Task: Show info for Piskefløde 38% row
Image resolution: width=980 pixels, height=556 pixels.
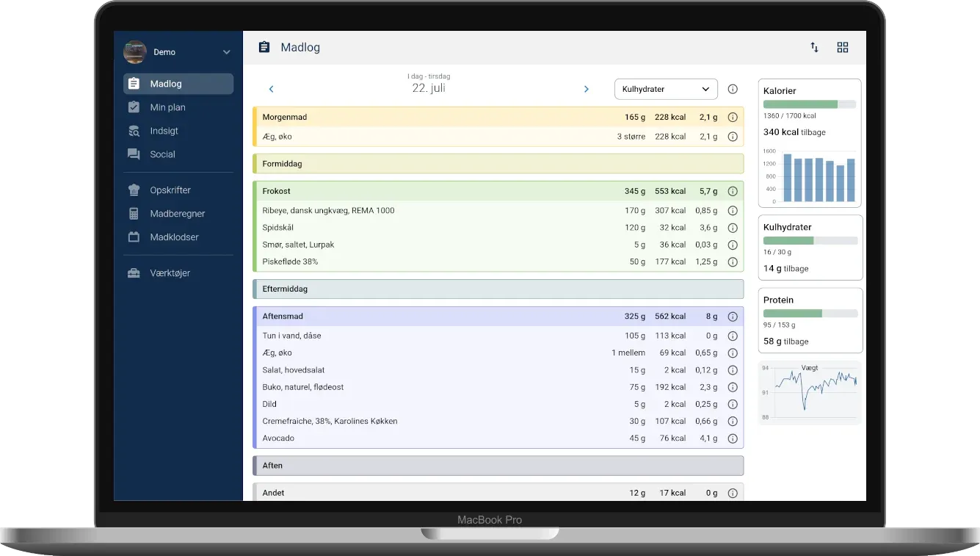Action: (x=732, y=262)
